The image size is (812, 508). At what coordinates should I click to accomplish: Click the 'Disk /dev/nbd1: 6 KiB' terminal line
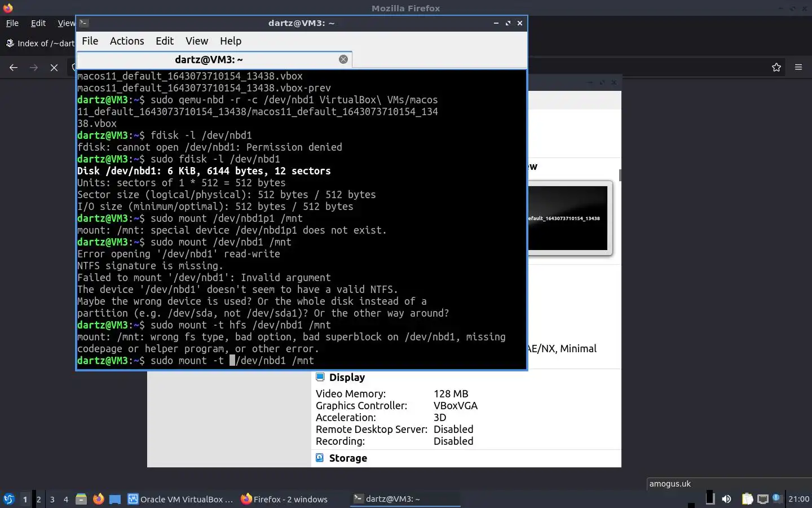pyautogui.click(x=204, y=170)
